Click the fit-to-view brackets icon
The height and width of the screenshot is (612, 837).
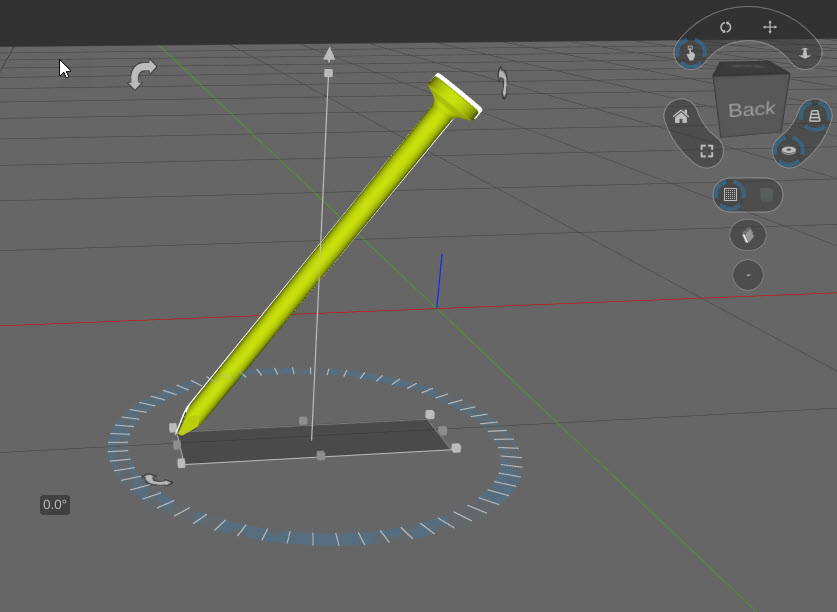tap(707, 151)
